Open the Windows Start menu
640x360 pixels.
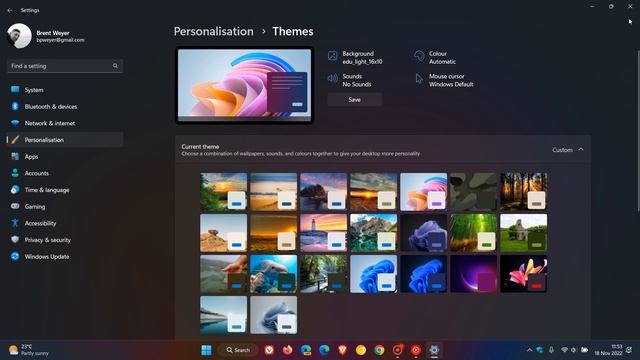(x=207, y=350)
